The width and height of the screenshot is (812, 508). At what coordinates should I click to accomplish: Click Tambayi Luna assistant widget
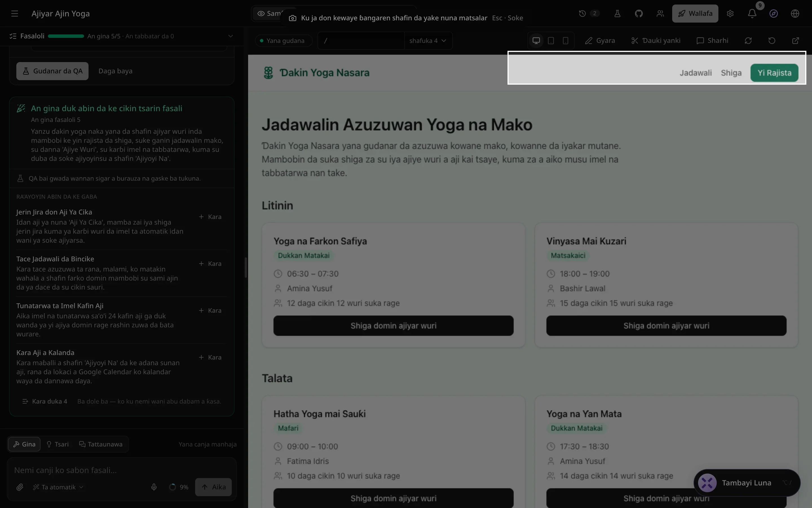747,483
